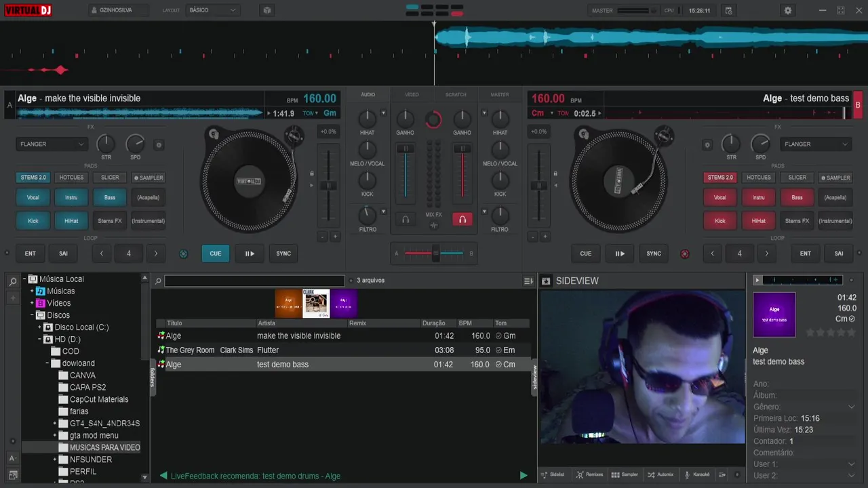The image size is (868, 488).
Task: Click the Stems FX pad on deck A
Action: (x=110, y=220)
